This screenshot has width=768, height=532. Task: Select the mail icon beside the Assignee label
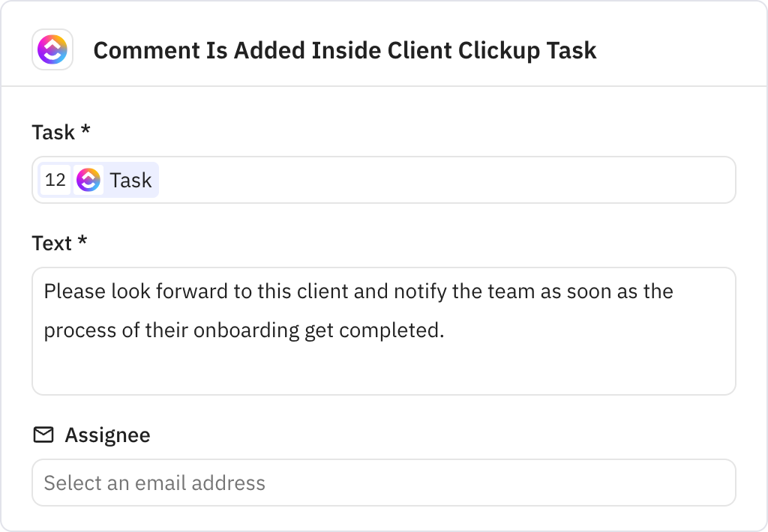pyautogui.click(x=43, y=434)
